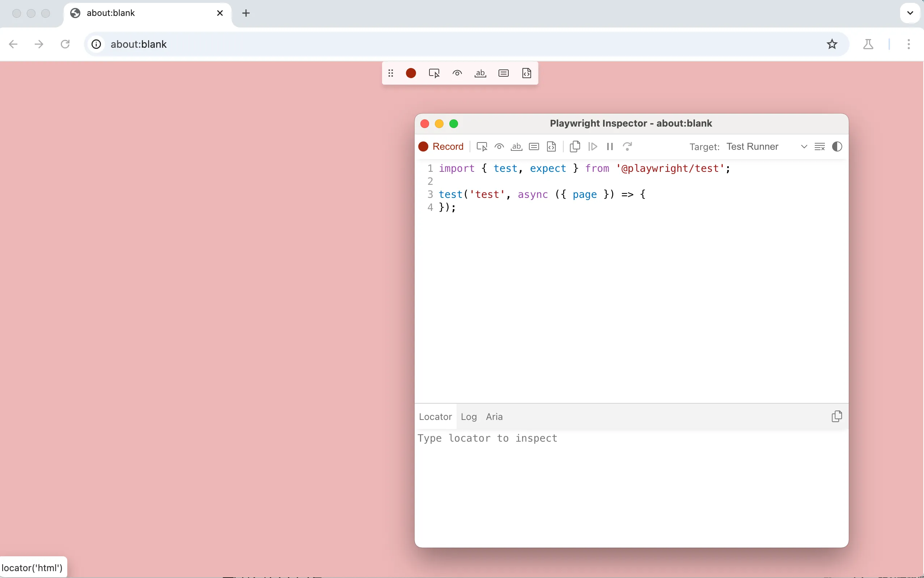This screenshot has height=578, width=924.
Task: Copy locator icon beside bottom tabs
Action: [837, 416]
